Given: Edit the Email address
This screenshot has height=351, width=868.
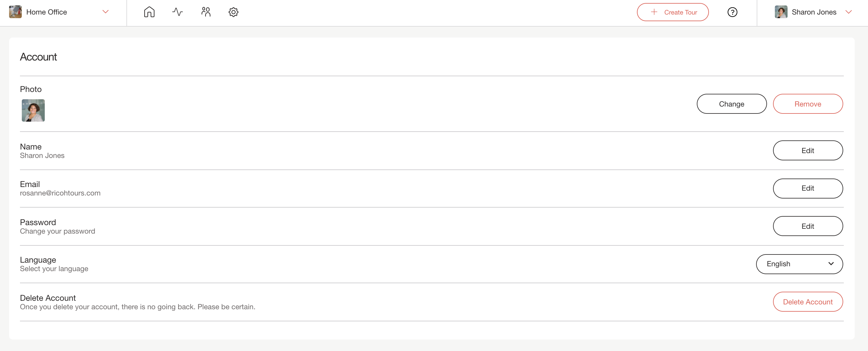Looking at the screenshot, I should point(808,189).
